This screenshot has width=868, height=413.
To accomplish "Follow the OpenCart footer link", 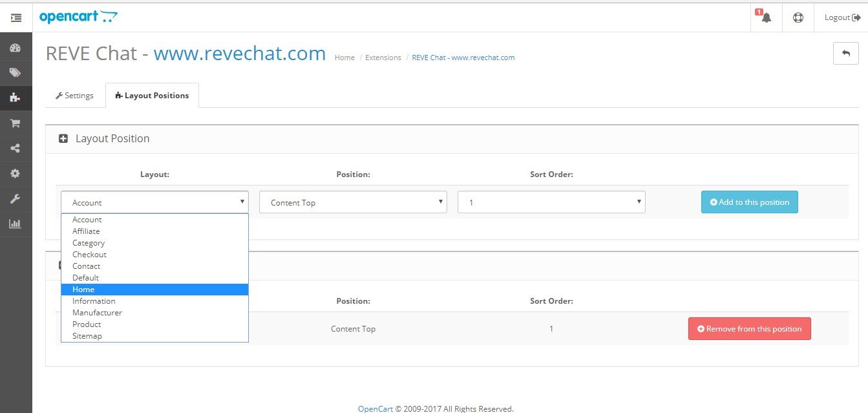I will click(x=376, y=408).
